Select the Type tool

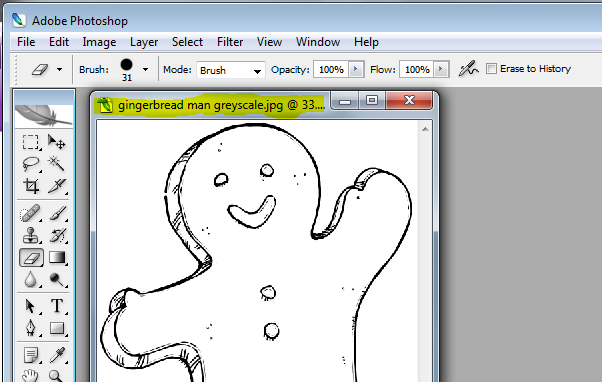(x=56, y=306)
